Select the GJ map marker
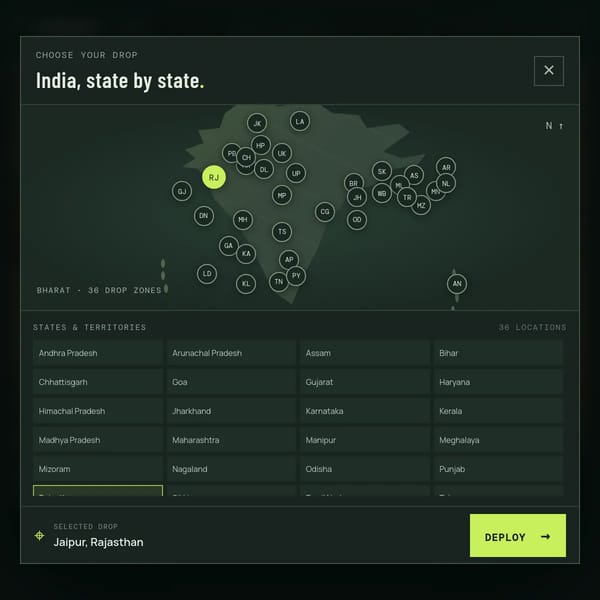Viewport: 600px width, 600px height. tap(182, 191)
